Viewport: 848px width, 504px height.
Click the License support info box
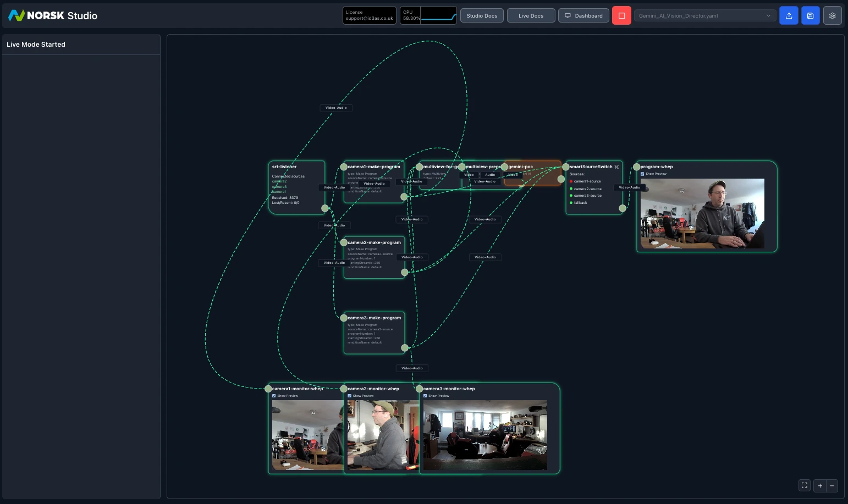370,15
